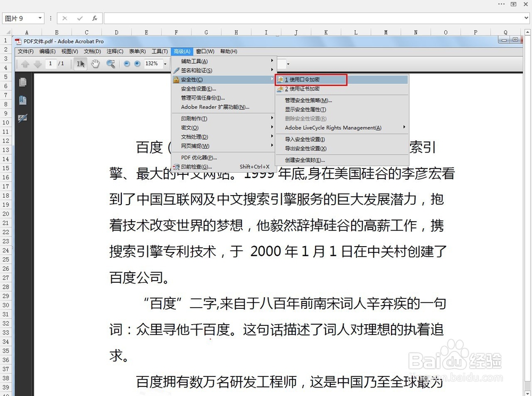Viewport: 532px width, 396px height.
Task: Select 2 使用证书加密 submenu item
Action: coord(342,89)
